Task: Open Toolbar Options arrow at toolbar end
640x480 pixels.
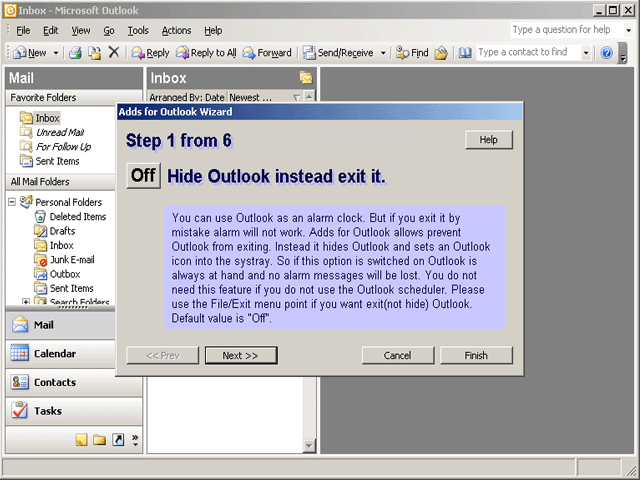Action: (623, 53)
